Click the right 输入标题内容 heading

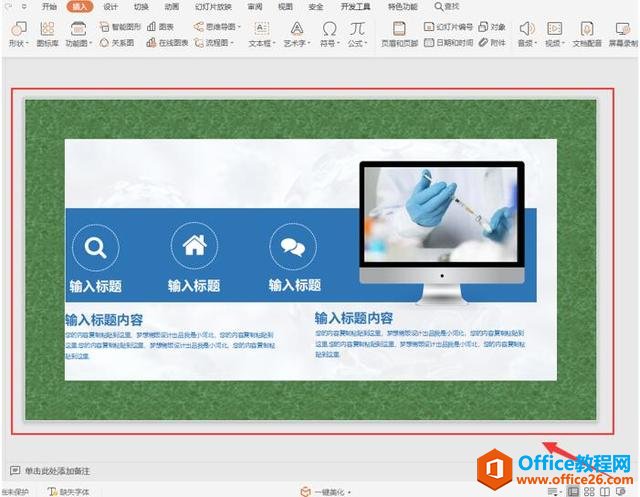coord(353,318)
